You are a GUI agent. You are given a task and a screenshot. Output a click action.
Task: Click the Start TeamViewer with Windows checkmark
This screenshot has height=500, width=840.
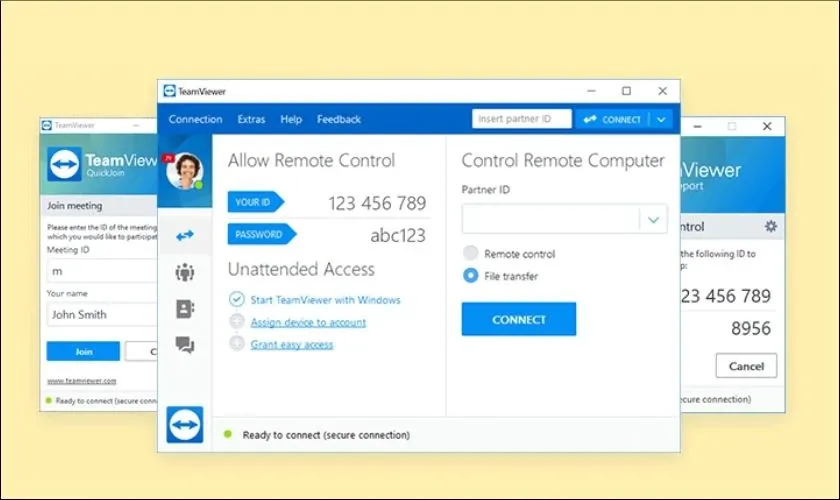(x=237, y=299)
